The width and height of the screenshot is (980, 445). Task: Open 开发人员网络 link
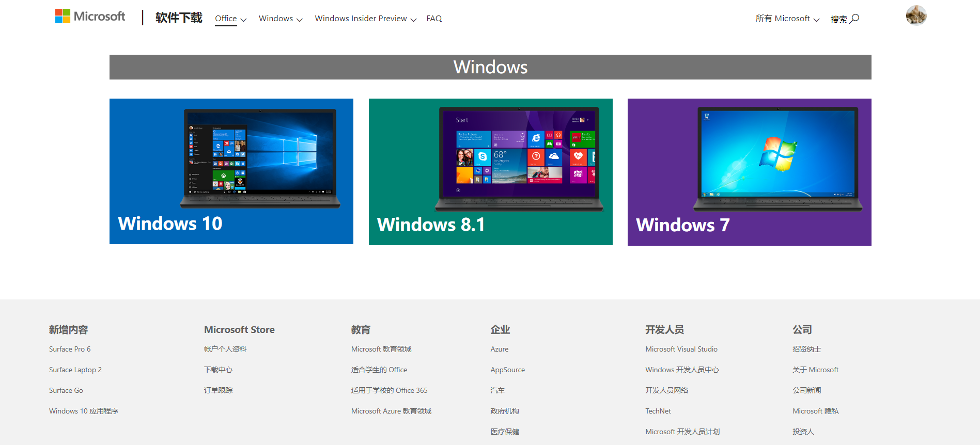(x=666, y=390)
